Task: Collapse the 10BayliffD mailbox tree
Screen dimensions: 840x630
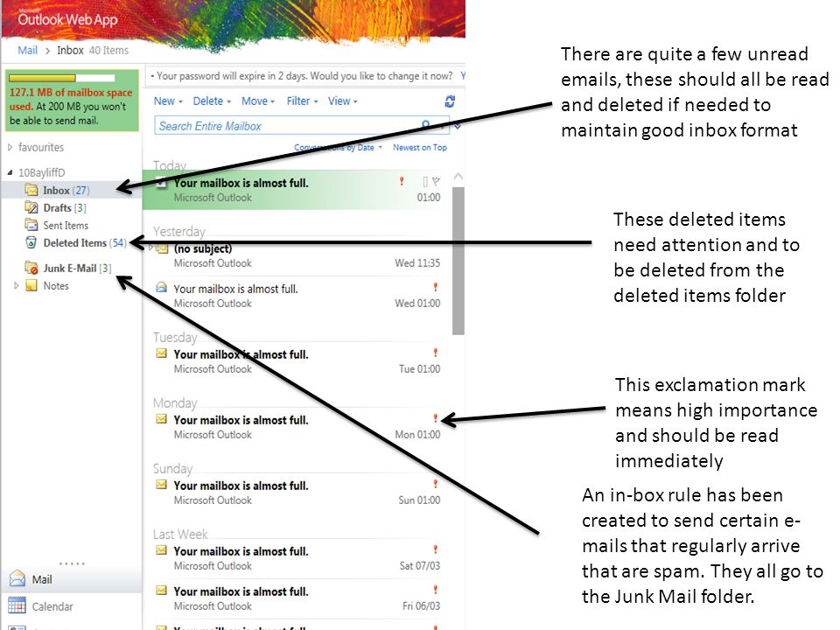Action: [x=10, y=172]
